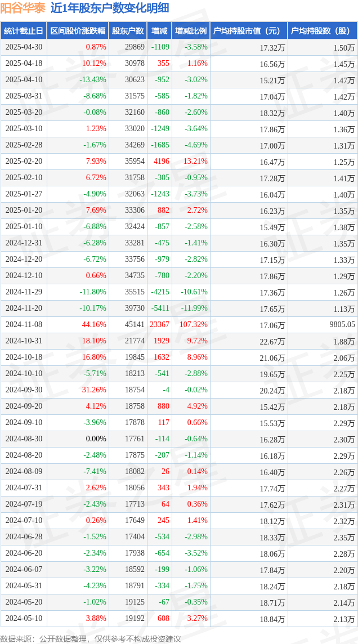
Task: Click the 44.16% price change cell
Action: click(95, 325)
